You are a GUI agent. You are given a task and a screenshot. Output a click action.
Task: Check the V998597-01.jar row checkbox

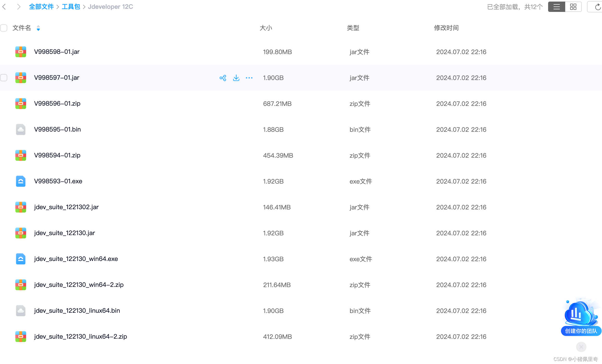pyautogui.click(x=4, y=78)
